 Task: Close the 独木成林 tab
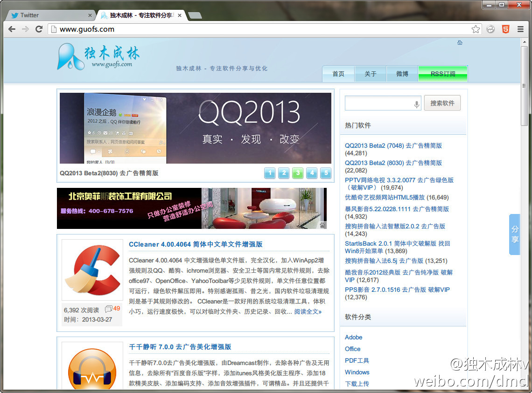180,15
